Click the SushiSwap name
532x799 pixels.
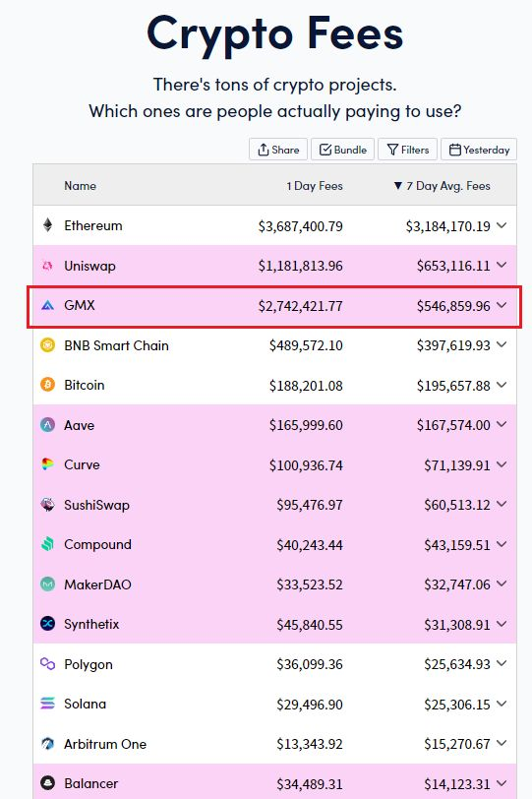pos(96,505)
